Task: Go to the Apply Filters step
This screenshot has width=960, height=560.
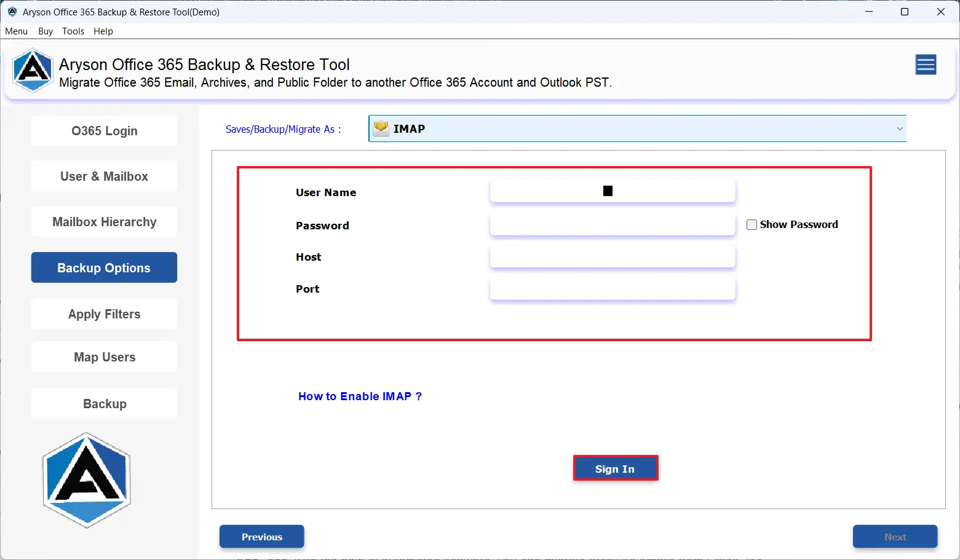Action: pos(104,314)
